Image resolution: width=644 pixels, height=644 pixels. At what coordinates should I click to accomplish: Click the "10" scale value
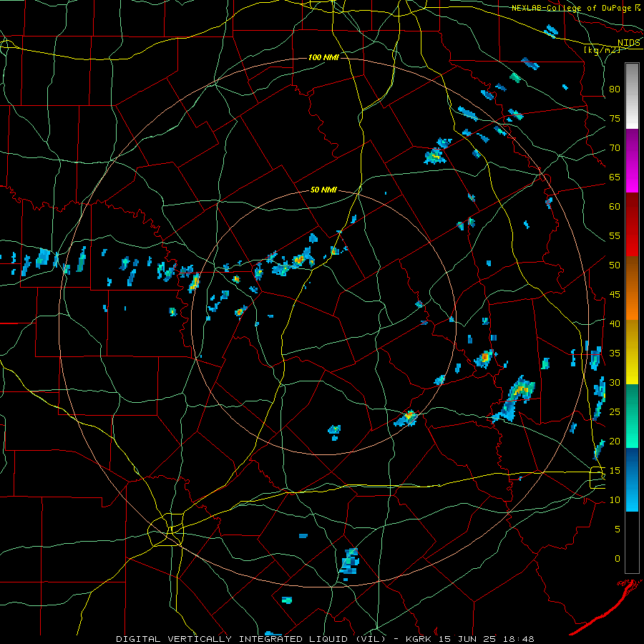coord(615,500)
